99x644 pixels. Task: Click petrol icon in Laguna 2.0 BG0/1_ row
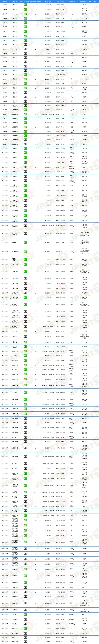pos(25,271)
